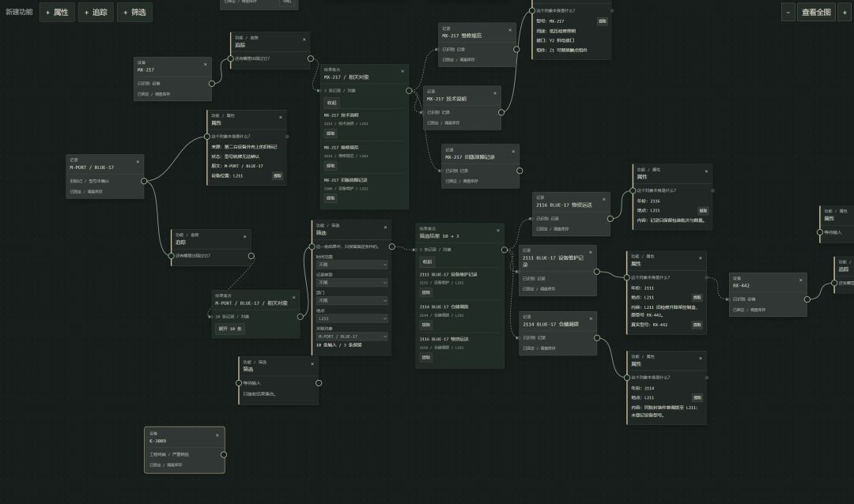Close the MX-217 / 相关对象 result set
The image size is (854, 504).
coord(402,71)
